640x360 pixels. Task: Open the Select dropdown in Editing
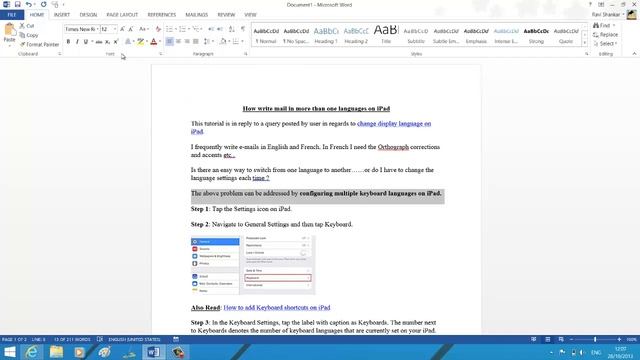(605, 44)
